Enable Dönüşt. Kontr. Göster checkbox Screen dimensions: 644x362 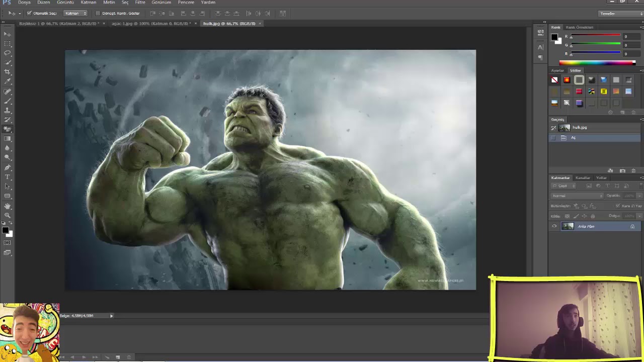click(x=98, y=13)
